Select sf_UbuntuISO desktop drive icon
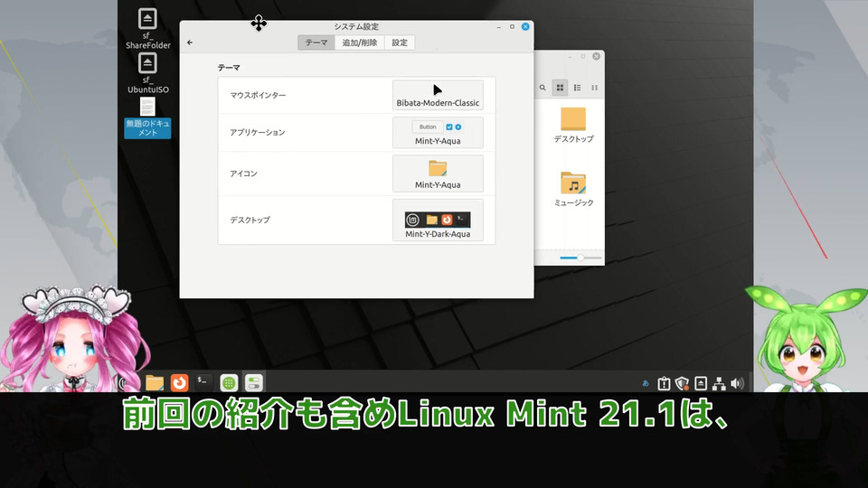This screenshot has height=488, width=868. tap(147, 73)
